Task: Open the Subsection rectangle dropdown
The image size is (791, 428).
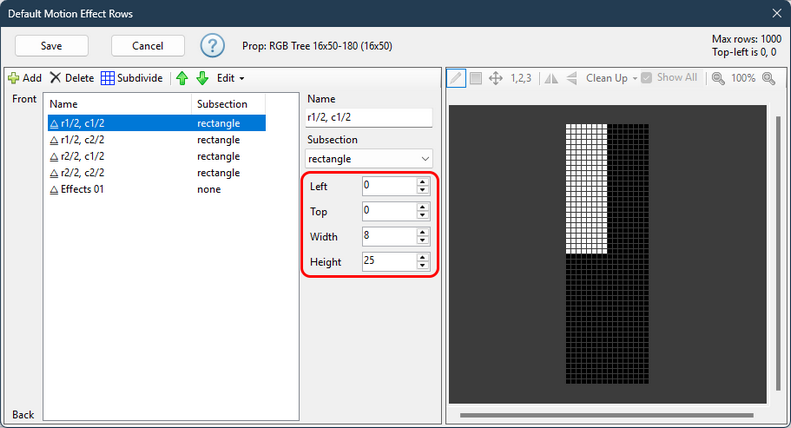Action: tap(369, 159)
